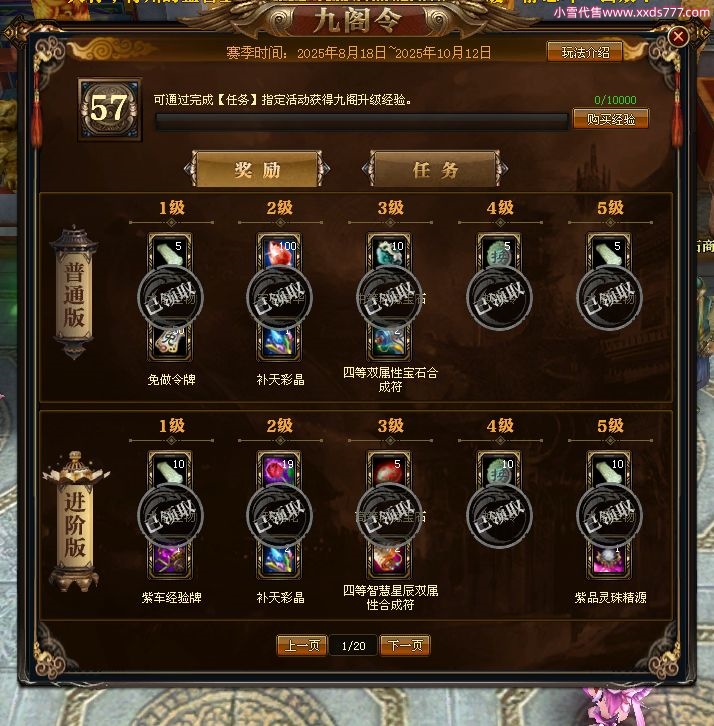Image resolution: width=714 pixels, height=726 pixels.
Task: Select the 四等双属性宝石合成符 icon in 普通版 level 3
Action: click(x=389, y=343)
